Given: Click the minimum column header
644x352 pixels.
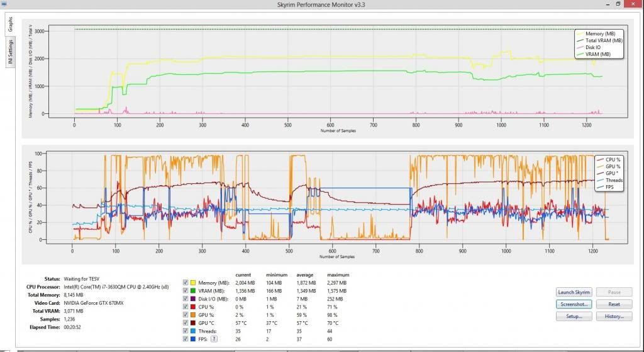Looking at the screenshot, I should [x=277, y=275].
